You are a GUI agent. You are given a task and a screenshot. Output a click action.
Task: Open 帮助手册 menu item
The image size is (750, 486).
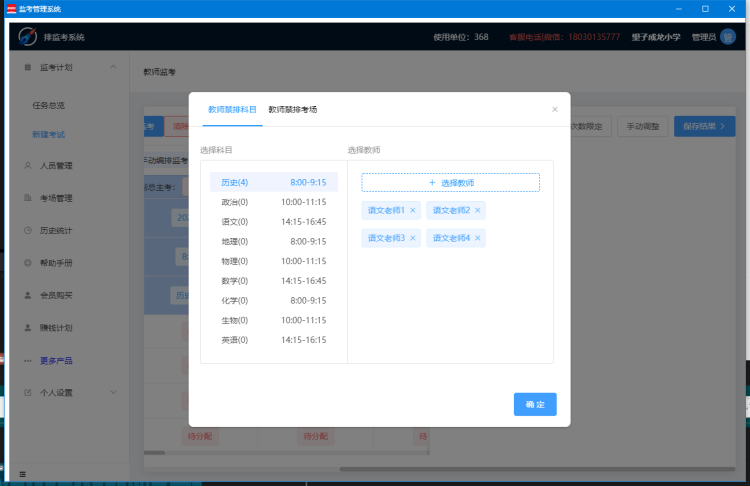point(56,263)
